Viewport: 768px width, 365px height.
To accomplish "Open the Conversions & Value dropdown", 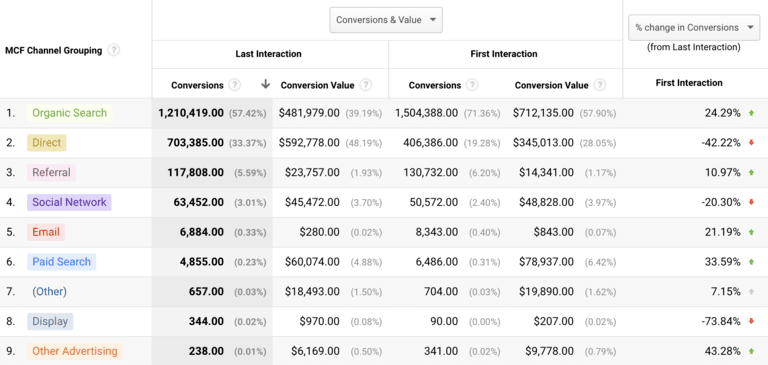I will tap(386, 20).
